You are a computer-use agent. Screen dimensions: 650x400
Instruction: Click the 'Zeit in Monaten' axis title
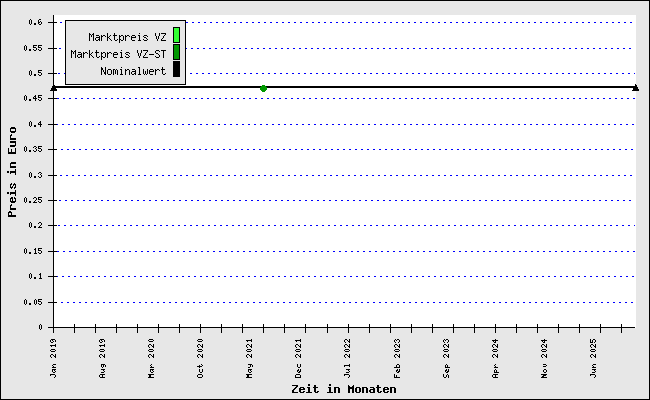pos(343,389)
